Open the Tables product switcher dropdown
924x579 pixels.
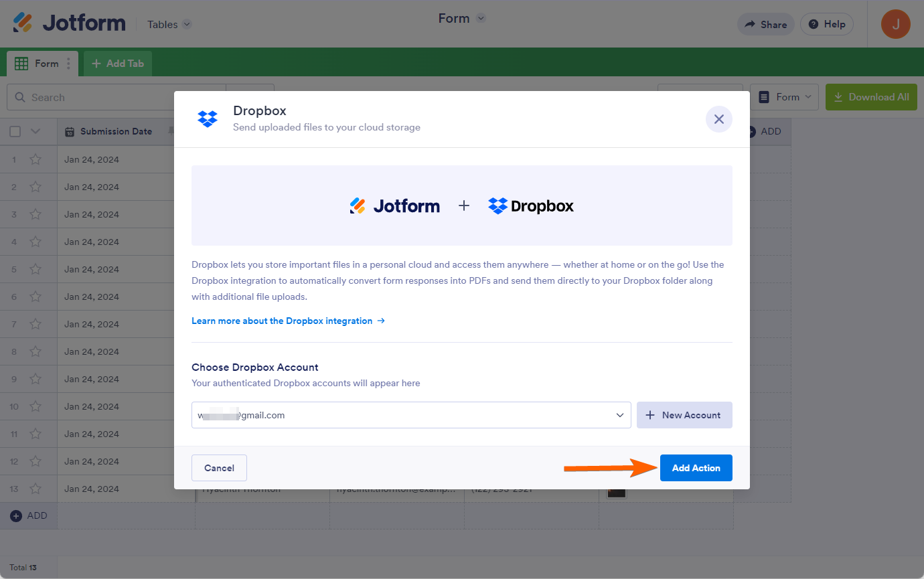coord(169,24)
